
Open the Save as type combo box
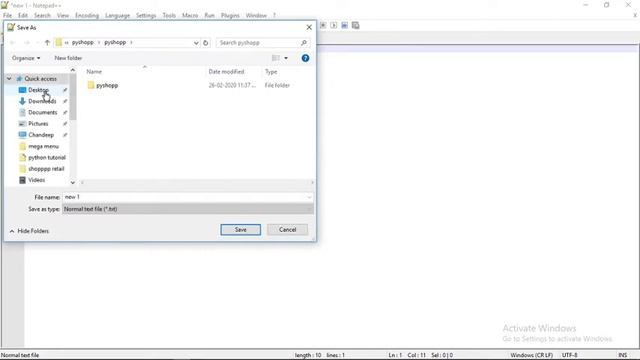pos(188,209)
